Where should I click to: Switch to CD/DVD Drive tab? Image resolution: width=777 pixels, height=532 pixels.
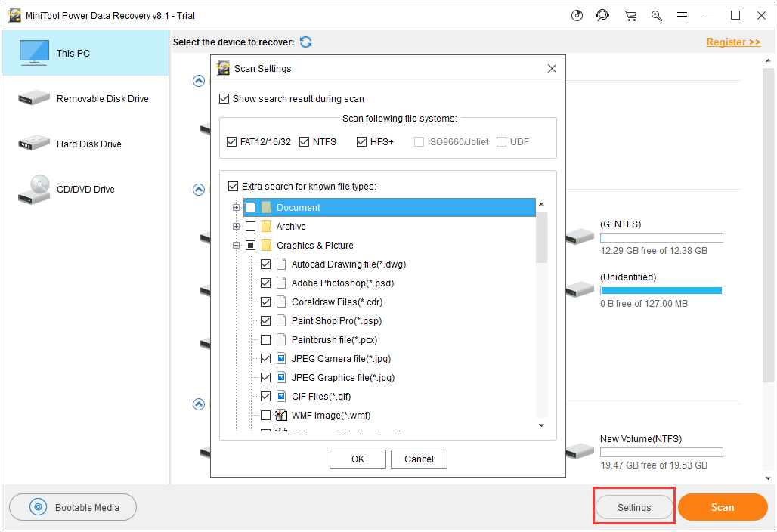(85, 189)
